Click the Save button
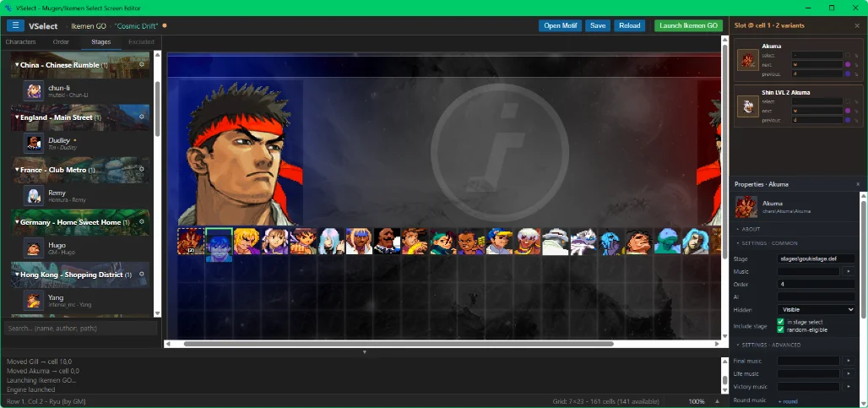 tap(598, 25)
